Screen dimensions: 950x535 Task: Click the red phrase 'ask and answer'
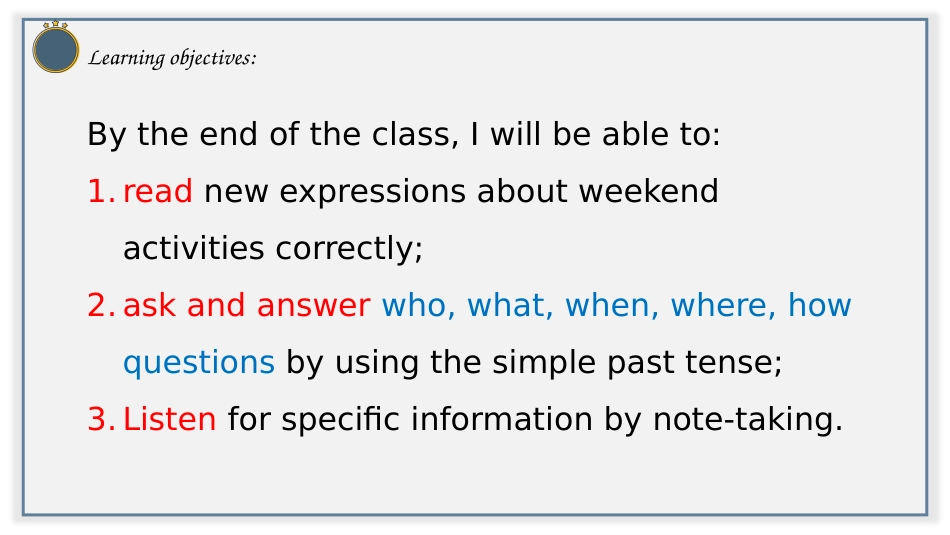pyautogui.click(x=247, y=305)
